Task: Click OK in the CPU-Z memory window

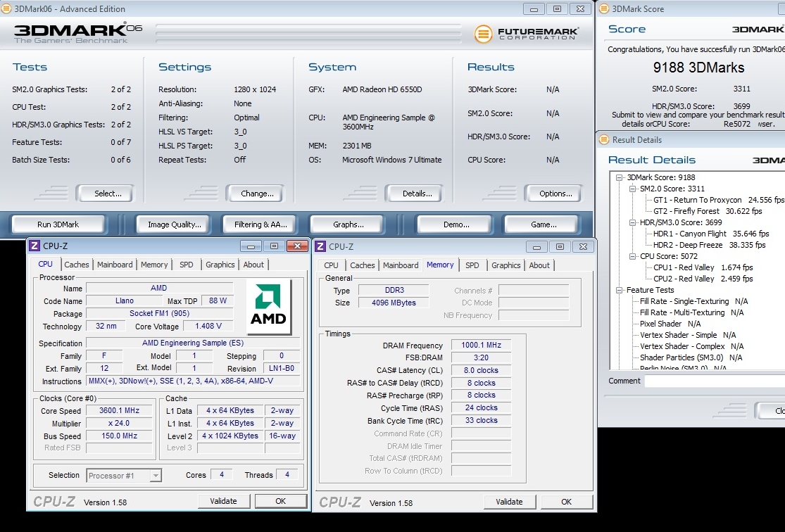Action: (566, 502)
